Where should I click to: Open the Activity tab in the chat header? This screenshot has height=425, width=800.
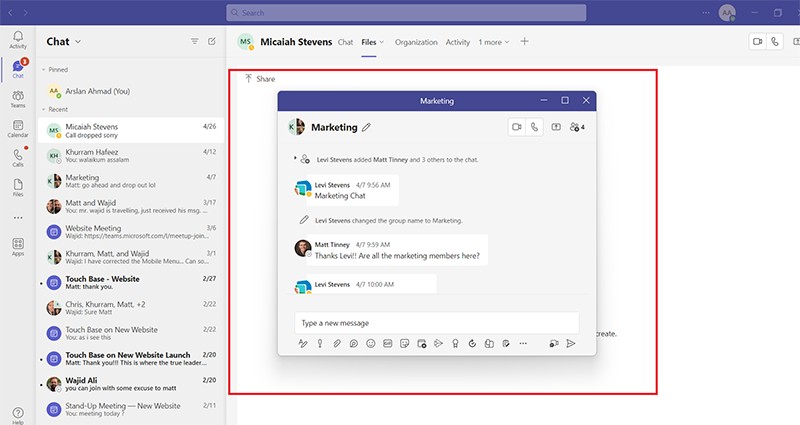pyautogui.click(x=458, y=42)
